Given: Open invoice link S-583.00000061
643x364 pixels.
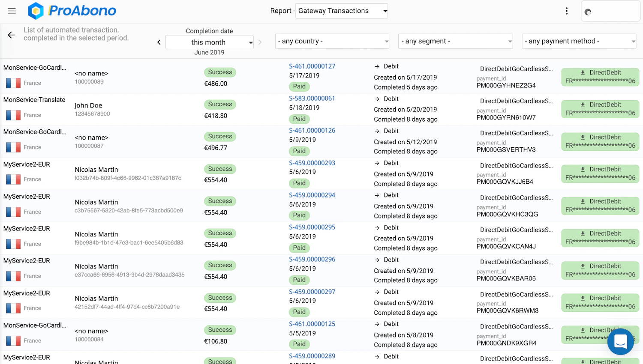Looking at the screenshot, I should tap(312, 98).
